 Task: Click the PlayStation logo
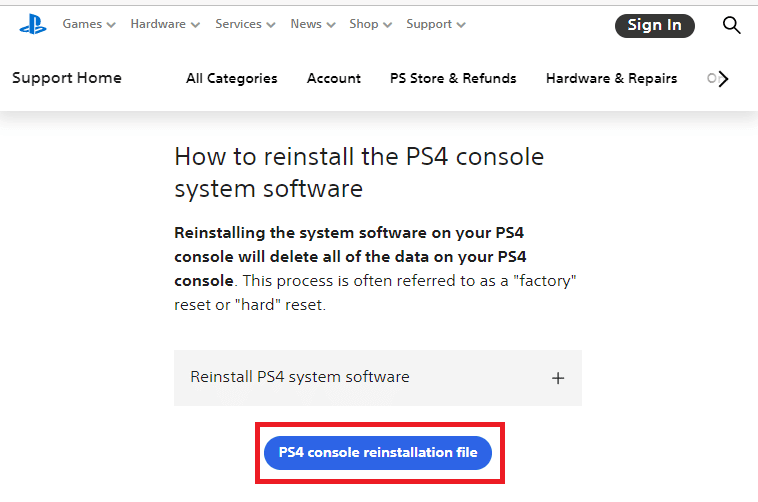(32, 25)
